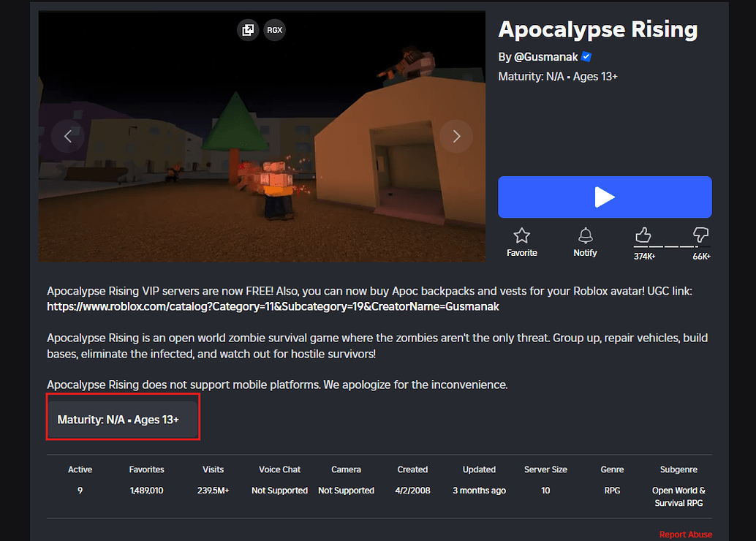Give the game a thumbs down
Image resolution: width=756 pixels, height=541 pixels.
700,234
